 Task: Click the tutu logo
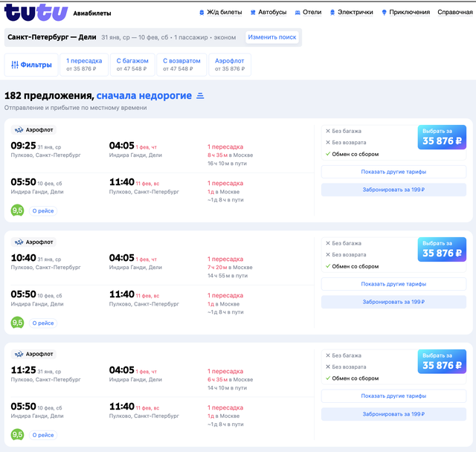(36, 13)
